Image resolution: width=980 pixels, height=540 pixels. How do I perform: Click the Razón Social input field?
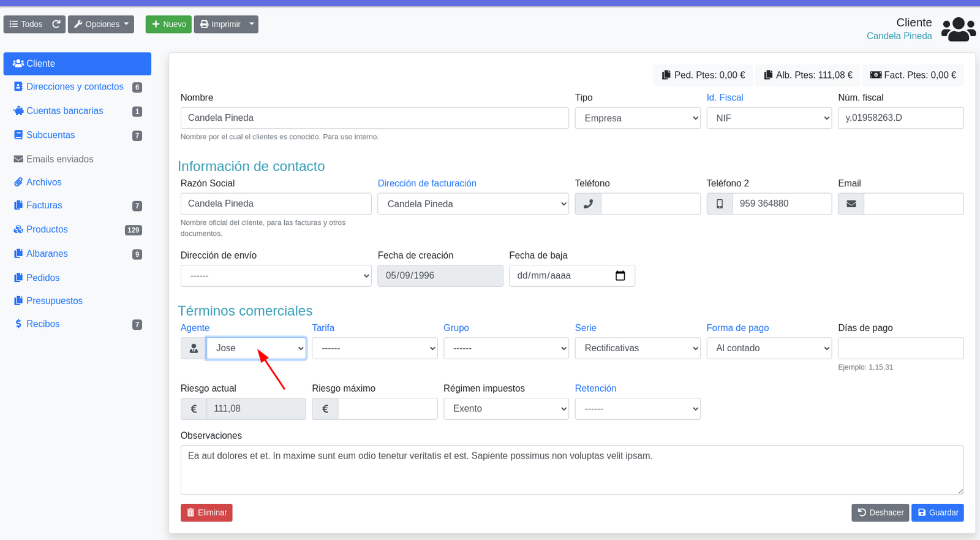[x=276, y=203]
